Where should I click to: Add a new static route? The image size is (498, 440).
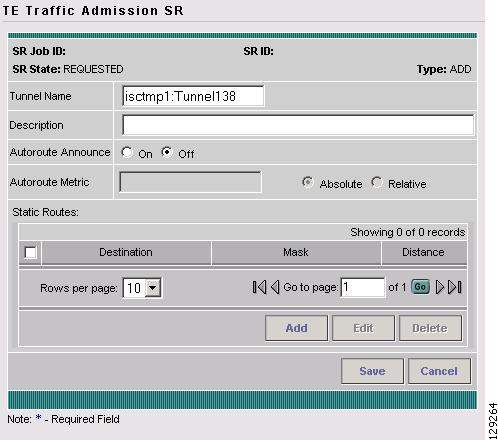(296, 328)
